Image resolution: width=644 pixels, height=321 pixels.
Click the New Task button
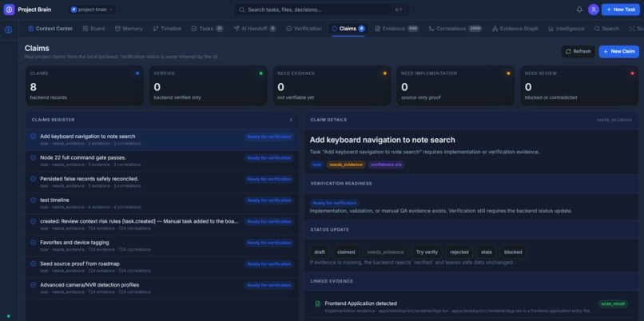coord(620,10)
